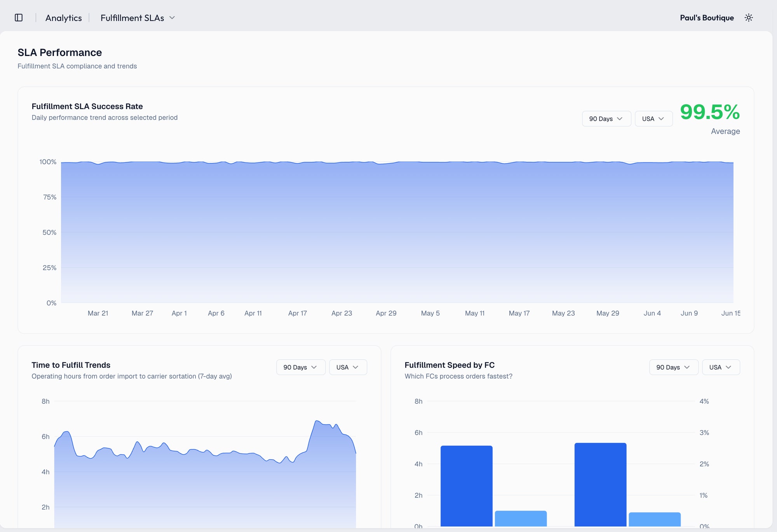The image size is (777, 532).
Task: Toggle the sidebar panel icon
Action: point(19,17)
